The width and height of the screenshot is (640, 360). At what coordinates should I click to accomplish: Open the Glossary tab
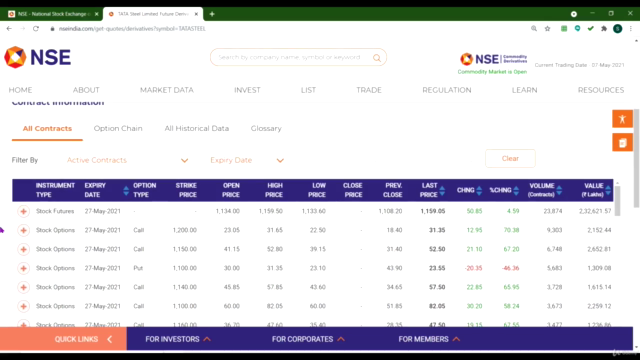pyautogui.click(x=266, y=129)
